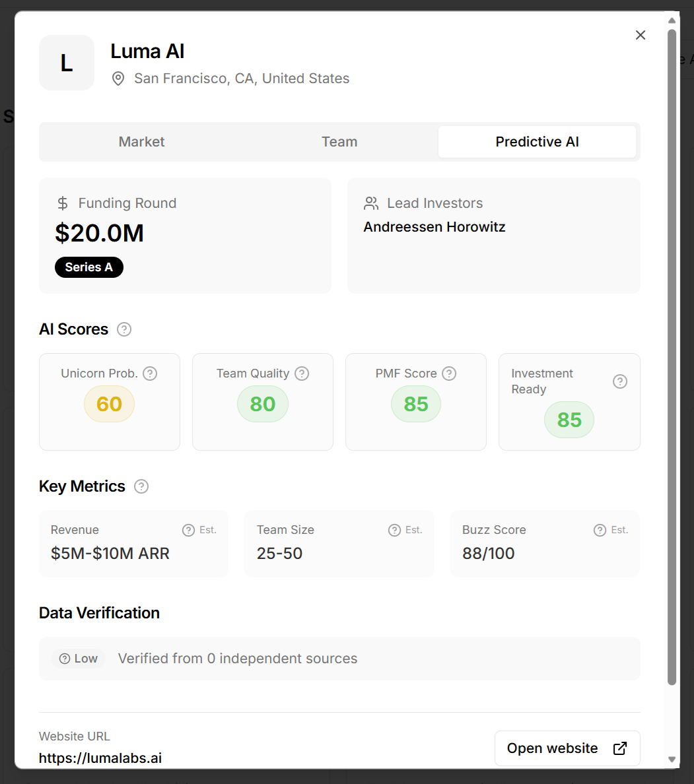Click the Lead Investors people icon
The width and height of the screenshot is (694, 784).
370,203
